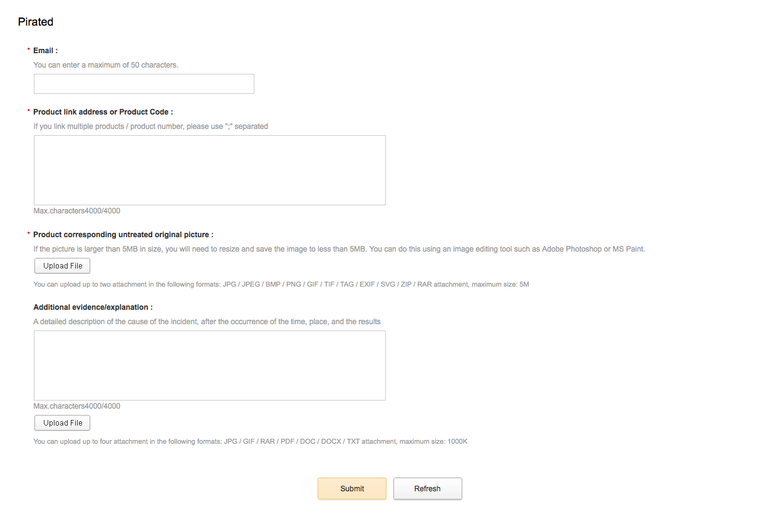Click the 50 characters maximum hint text
The image size is (768, 532).
click(106, 65)
